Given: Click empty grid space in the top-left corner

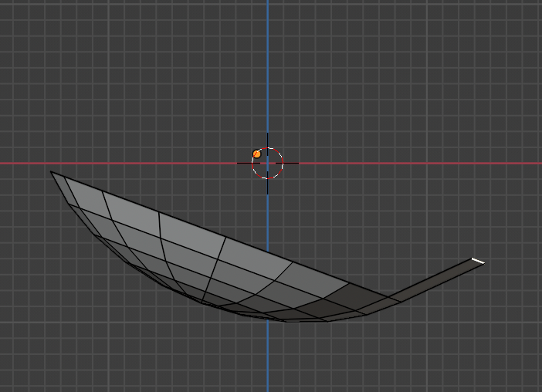Looking at the screenshot, I should click(x=31, y=31).
